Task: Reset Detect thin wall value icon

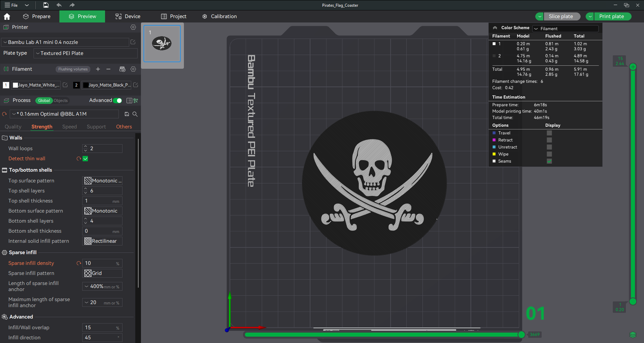Action: (x=79, y=159)
